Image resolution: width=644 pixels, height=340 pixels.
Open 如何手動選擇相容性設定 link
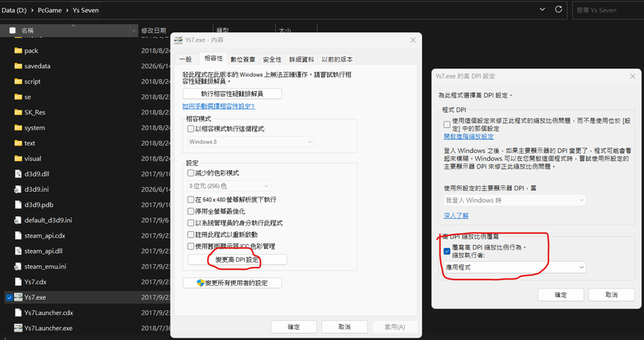218,106
